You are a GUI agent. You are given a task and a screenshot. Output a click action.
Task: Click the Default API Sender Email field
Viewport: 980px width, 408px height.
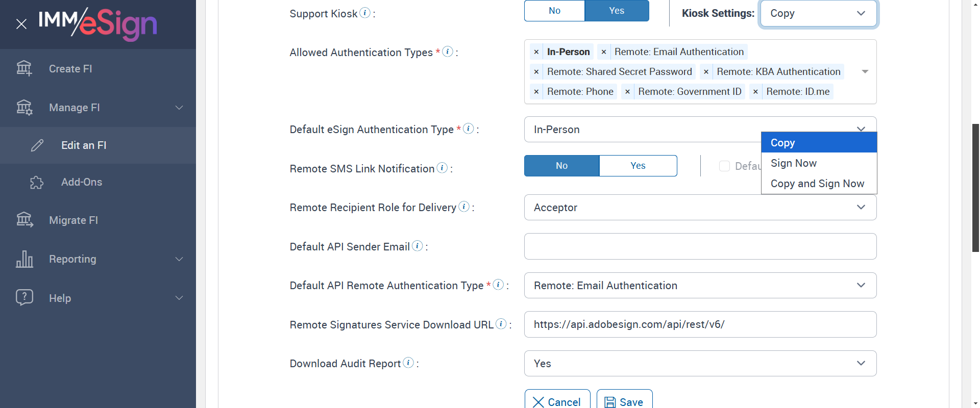pyautogui.click(x=700, y=247)
